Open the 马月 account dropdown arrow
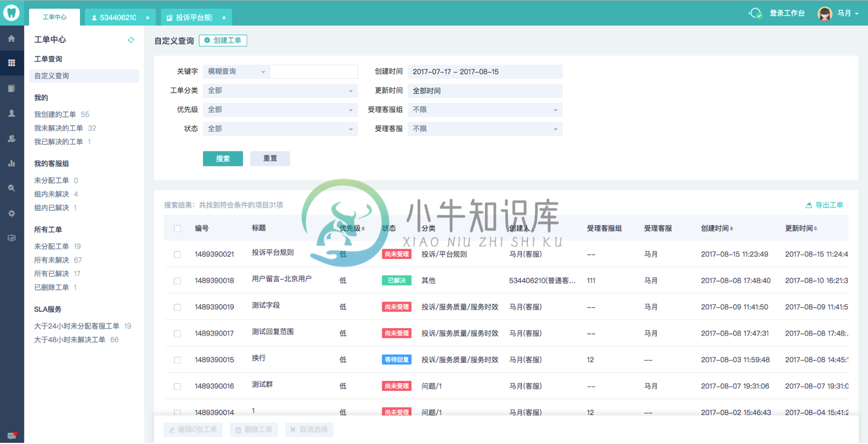 pos(856,14)
